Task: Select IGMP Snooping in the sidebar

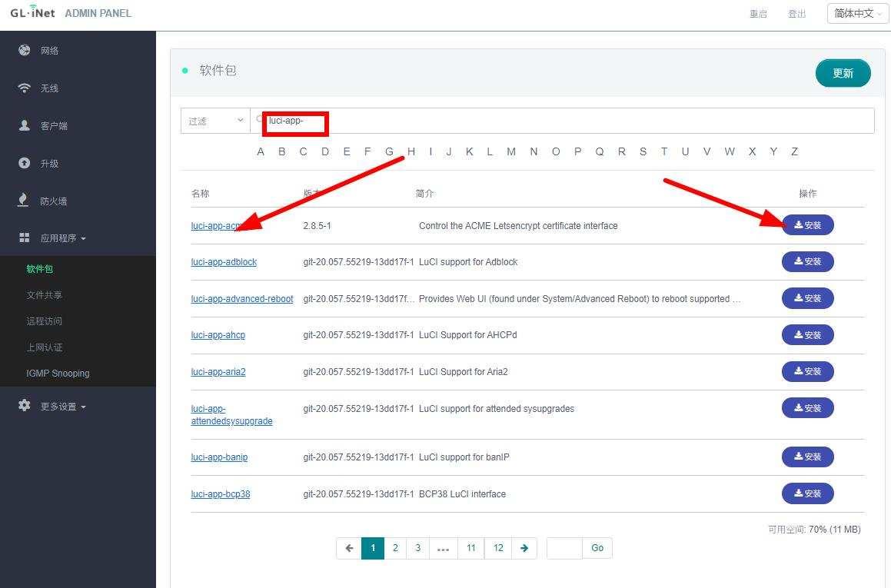Action: coord(58,374)
